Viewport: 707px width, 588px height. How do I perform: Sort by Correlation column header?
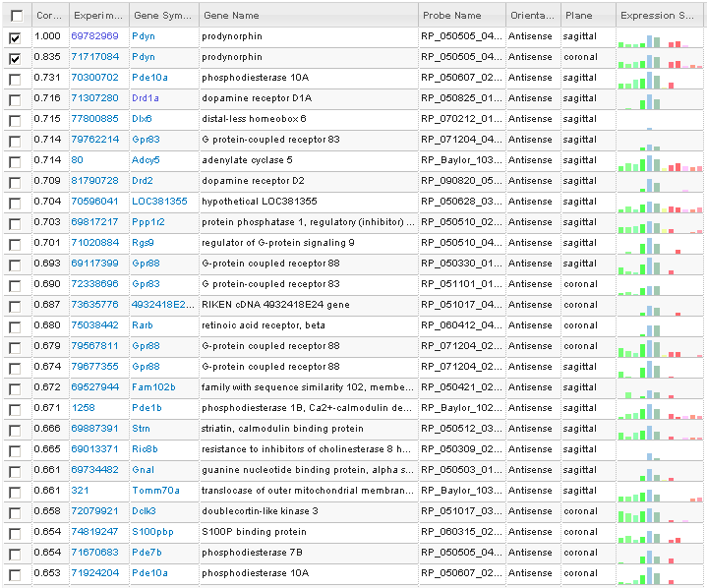coord(50,16)
